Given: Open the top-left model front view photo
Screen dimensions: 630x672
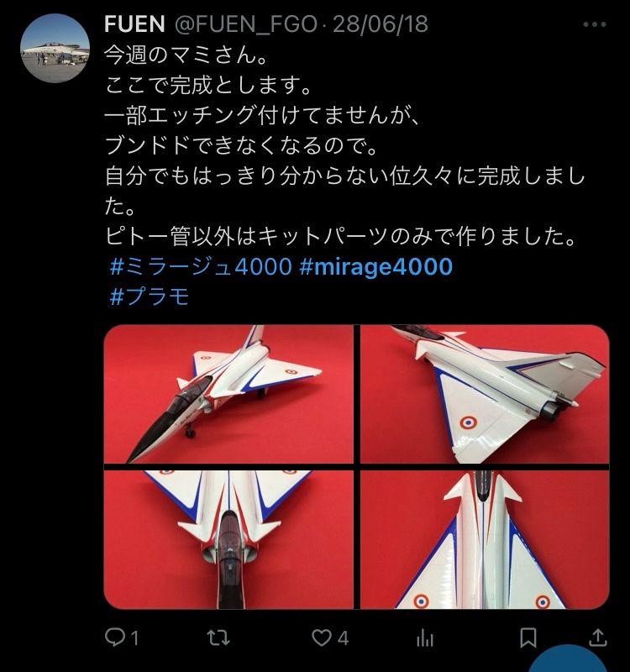Looking at the screenshot, I should [228, 394].
